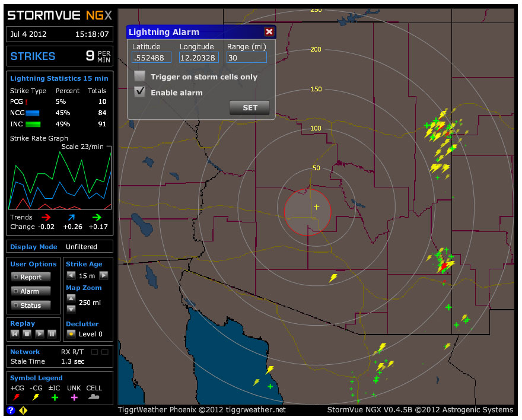522x420 pixels.
Task: Enable Trigger on storm cells only
Action: 140,77
